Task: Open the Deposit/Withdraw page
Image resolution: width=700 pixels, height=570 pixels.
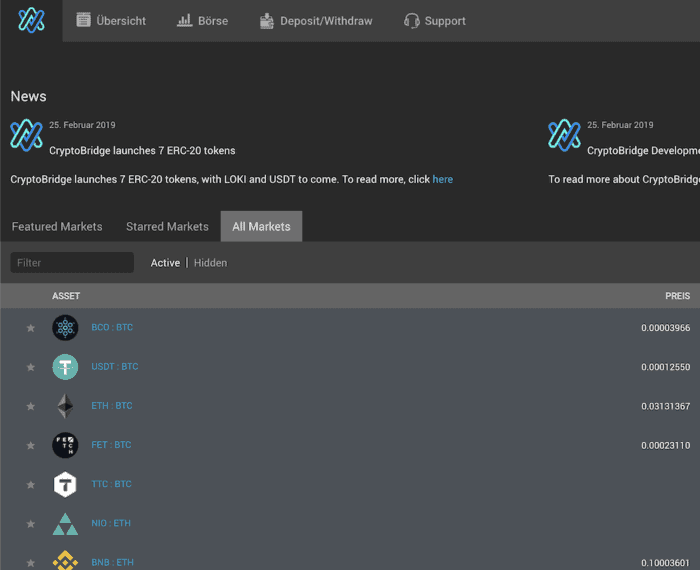Action: [x=316, y=21]
